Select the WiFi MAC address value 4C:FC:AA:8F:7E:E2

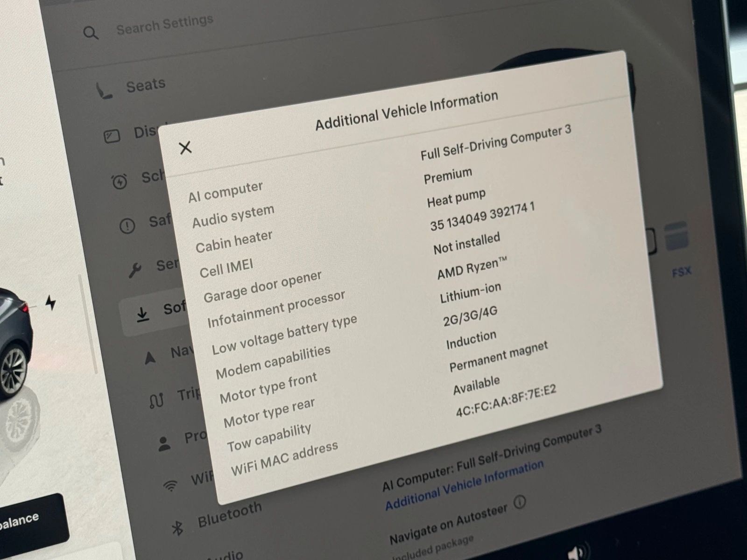(506, 402)
